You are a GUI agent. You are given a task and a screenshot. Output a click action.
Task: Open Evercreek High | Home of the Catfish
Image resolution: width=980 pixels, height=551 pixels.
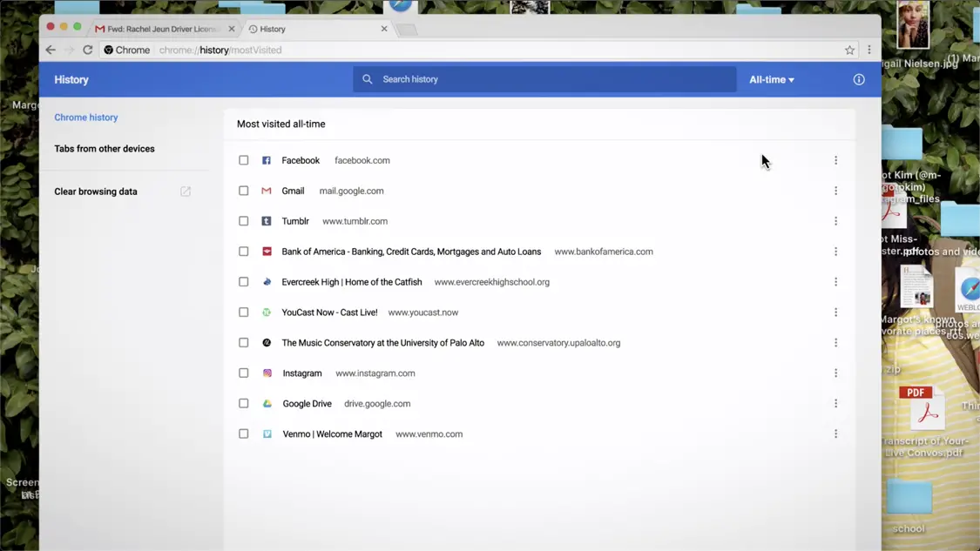(x=352, y=282)
